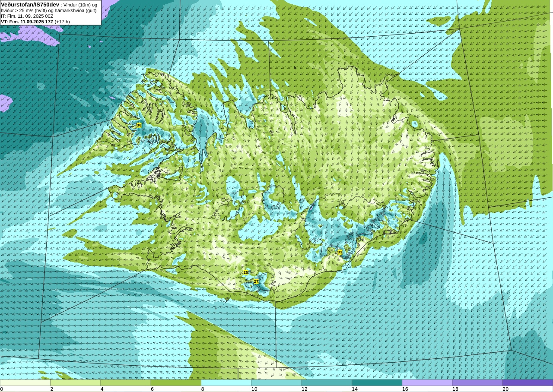This screenshot has height=392, width=553.
Task: Click the legend scale label '8'
Action: click(x=202, y=389)
